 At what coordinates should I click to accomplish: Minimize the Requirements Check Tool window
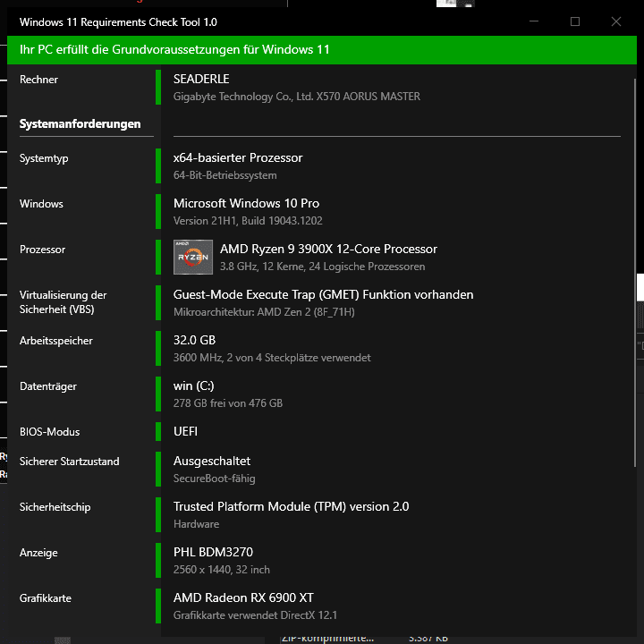[534, 21]
